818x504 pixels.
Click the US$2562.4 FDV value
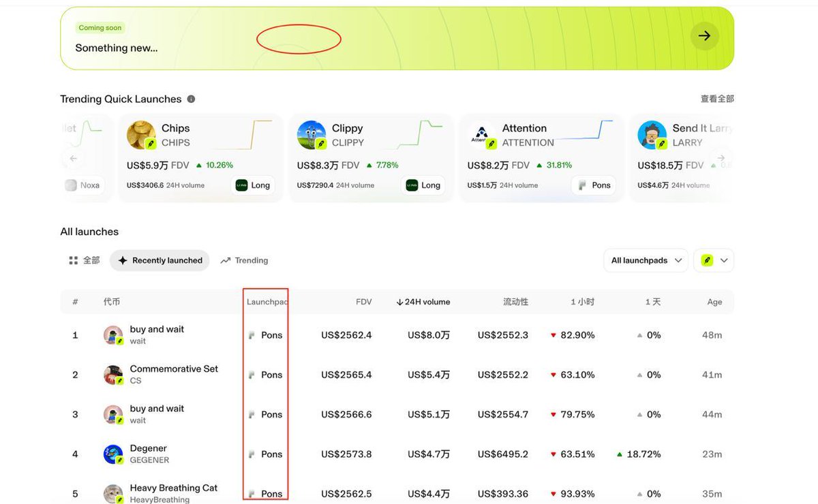(x=346, y=335)
